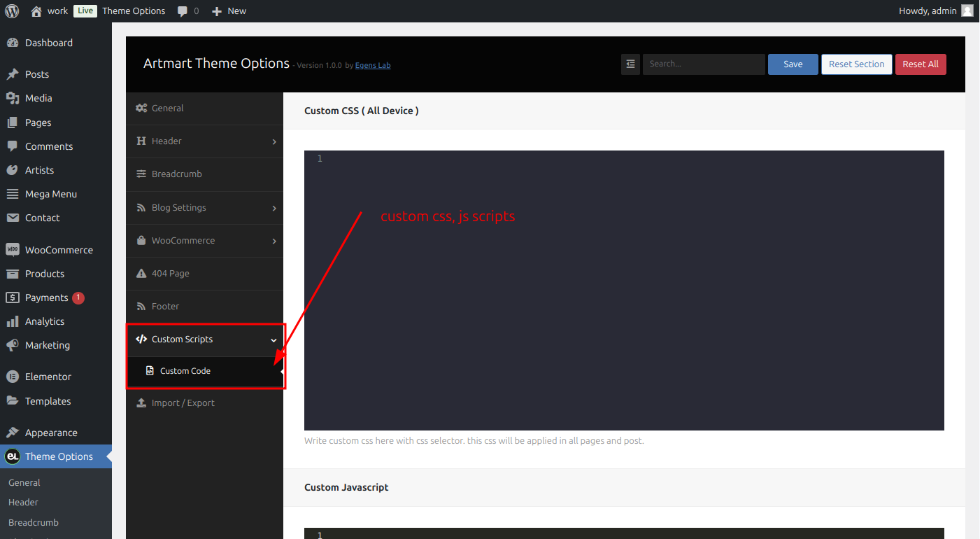Click the Appearance brush icon
The width and height of the screenshot is (980, 539).
click(x=13, y=433)
